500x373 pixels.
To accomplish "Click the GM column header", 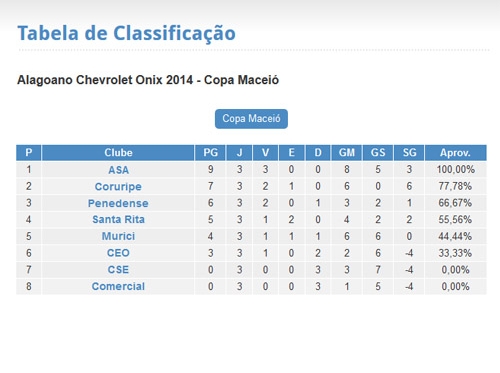I will point(347,153).
